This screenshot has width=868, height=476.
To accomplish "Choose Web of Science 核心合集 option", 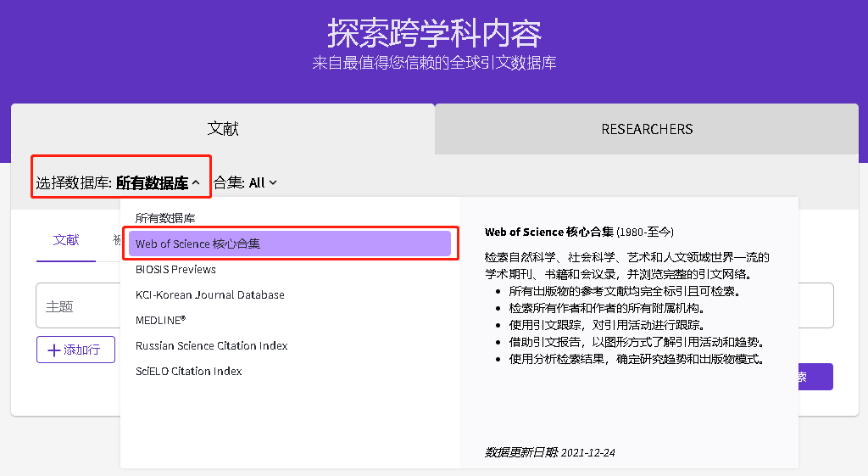I will point(290,244).
